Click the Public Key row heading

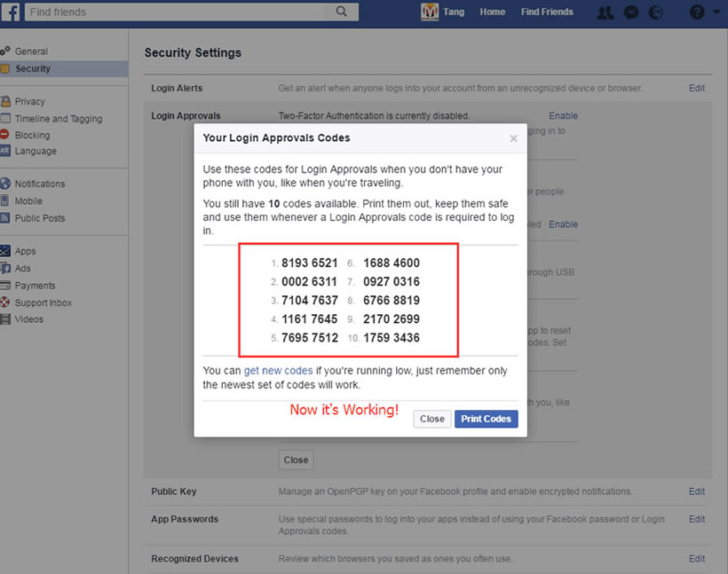174,491
